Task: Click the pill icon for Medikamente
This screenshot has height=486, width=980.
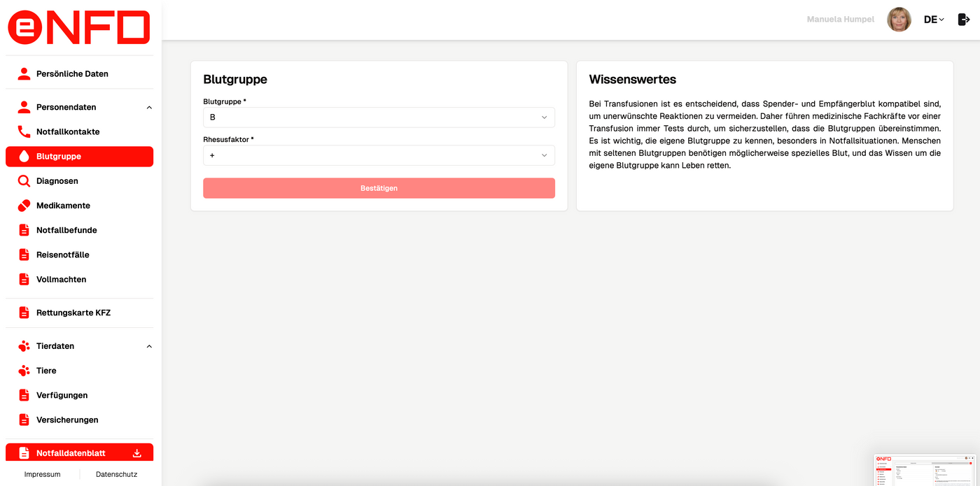Action: click(x=24, y=206)
